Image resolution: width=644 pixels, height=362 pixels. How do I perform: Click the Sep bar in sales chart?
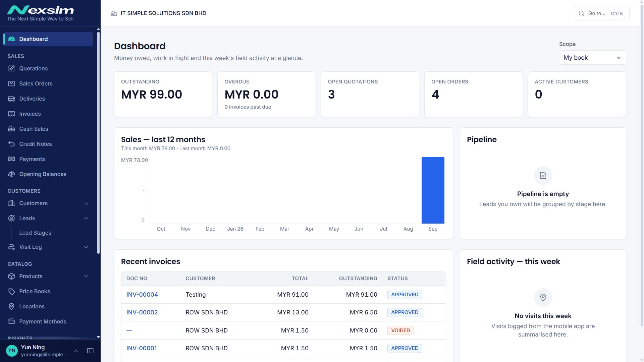pyautogui.click(x=433, y=190)
